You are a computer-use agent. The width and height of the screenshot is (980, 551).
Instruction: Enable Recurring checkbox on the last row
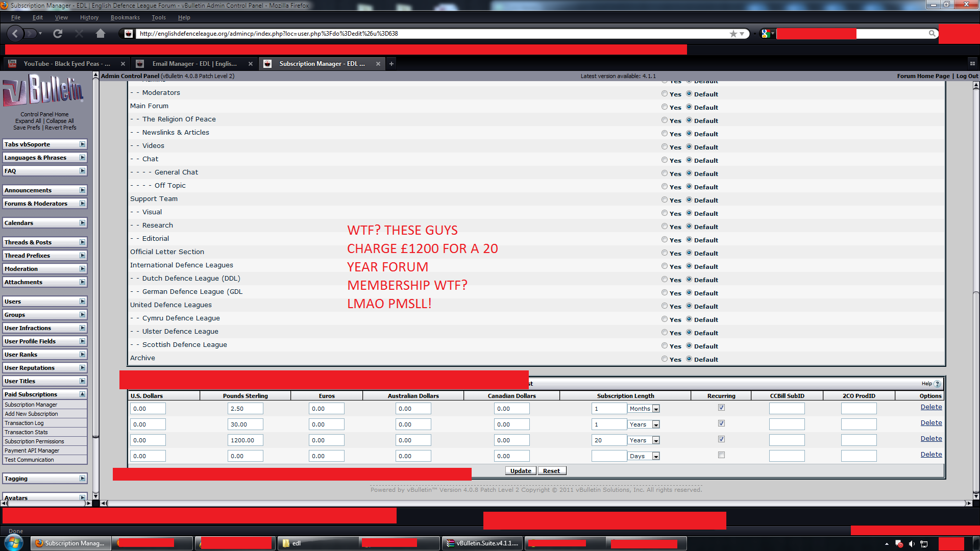(x=721, y=455)
